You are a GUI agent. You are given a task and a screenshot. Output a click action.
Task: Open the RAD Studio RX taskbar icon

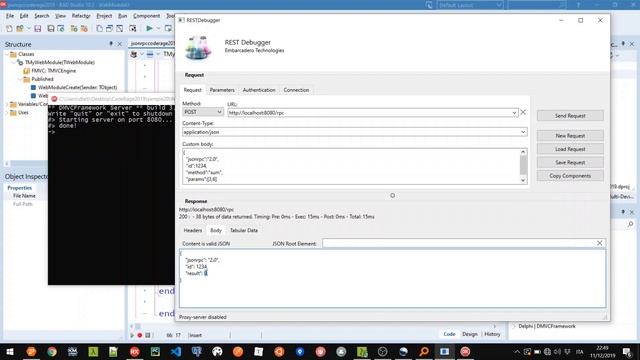[x=134, y=351]
